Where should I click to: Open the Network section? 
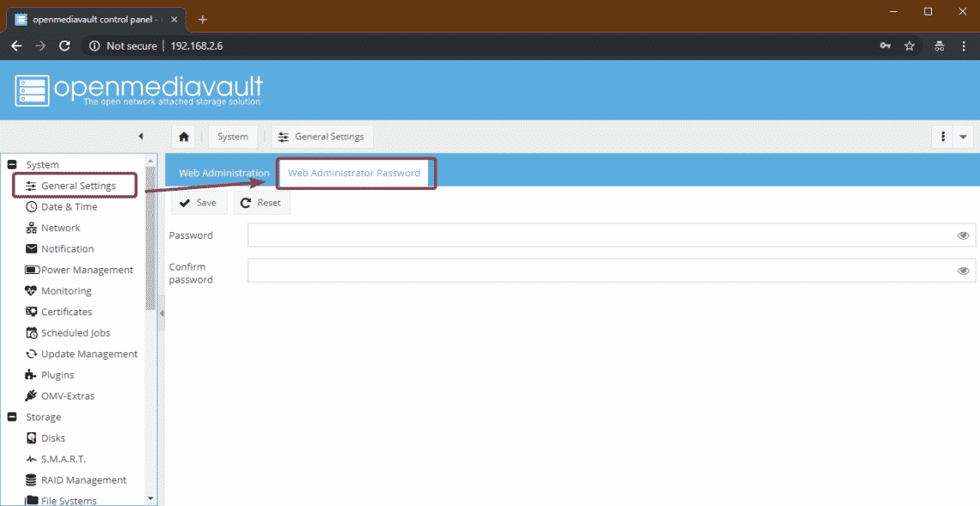coord(52,228)
